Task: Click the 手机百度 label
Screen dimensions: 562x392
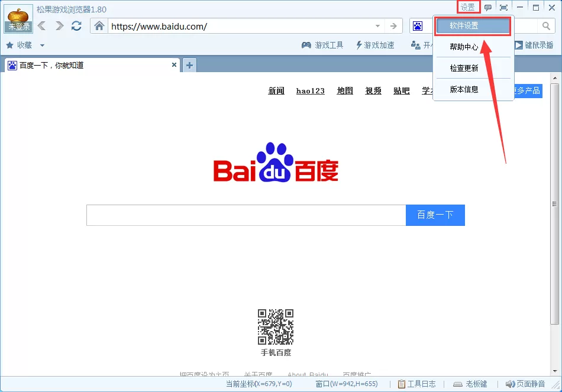Action: coord(276,352)
